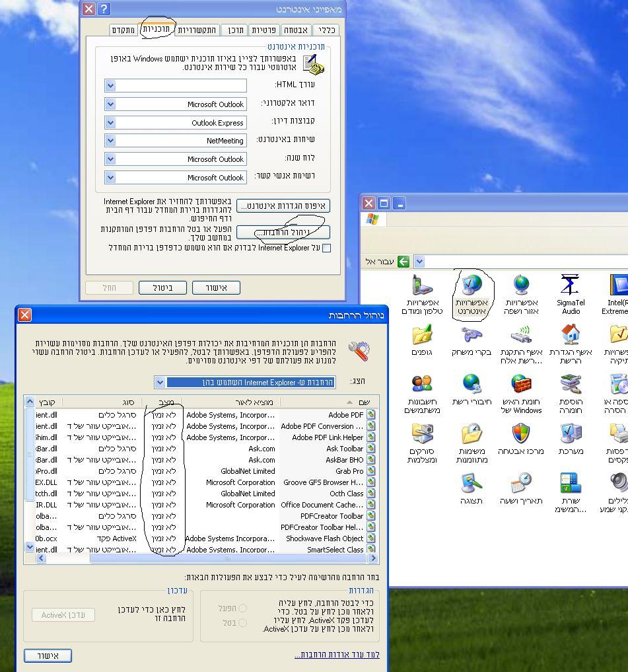628x672 pixels.
Task: Open the SigmaTel Audio icon
Action: tap(571, 286)
